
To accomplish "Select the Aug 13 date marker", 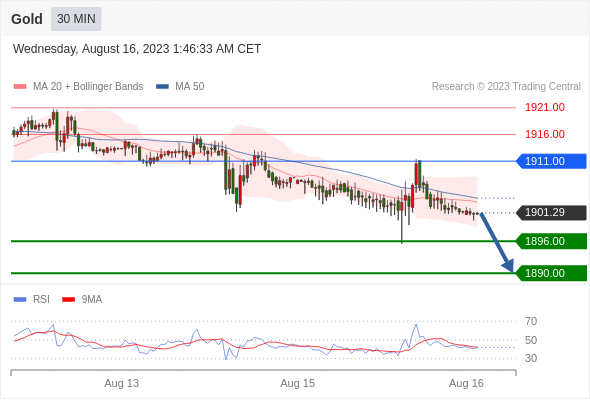I will [x=122, y=383].
